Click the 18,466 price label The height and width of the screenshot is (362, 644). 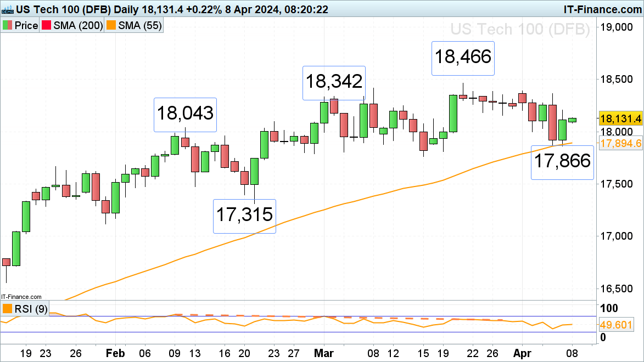pos(463,58)
